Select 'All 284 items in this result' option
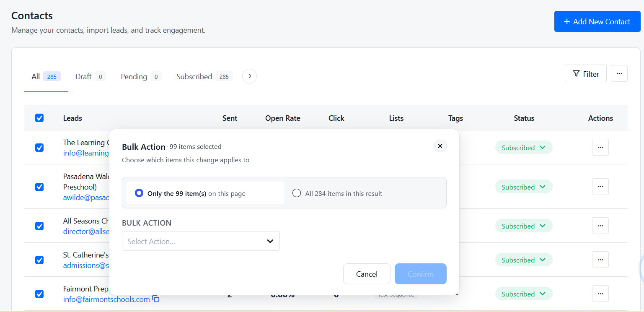 click(337, 193)
